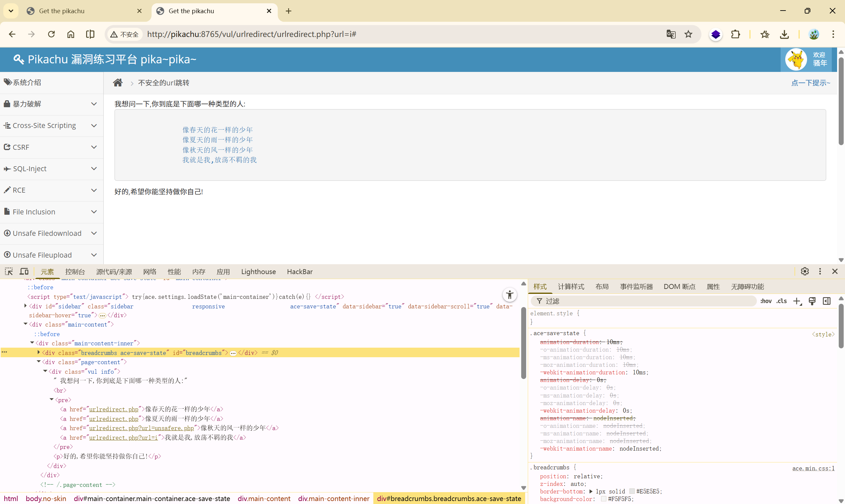Open the downloads icon in toolbar

[x=784, y=34]
